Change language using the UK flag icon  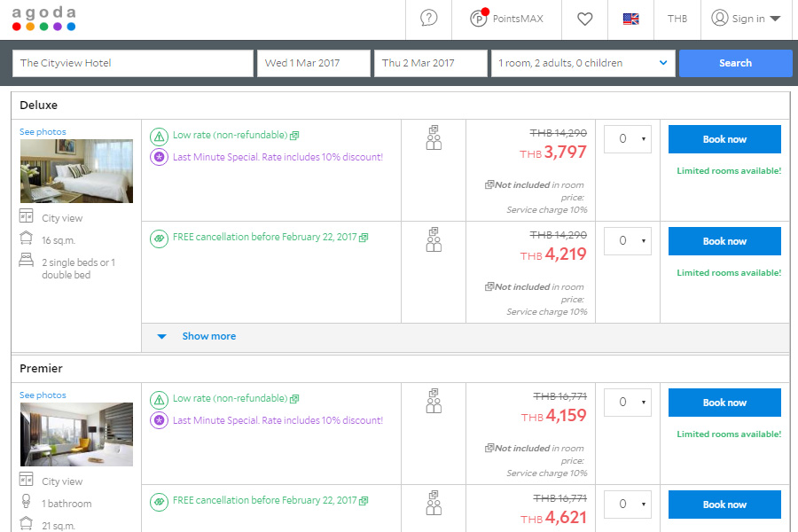coord(630,19)
